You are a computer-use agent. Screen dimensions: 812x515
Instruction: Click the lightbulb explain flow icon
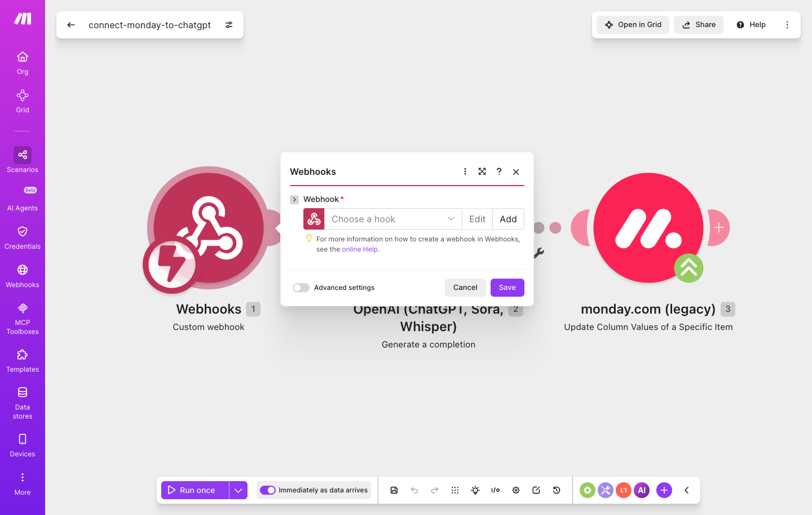[x=475, y=490]
